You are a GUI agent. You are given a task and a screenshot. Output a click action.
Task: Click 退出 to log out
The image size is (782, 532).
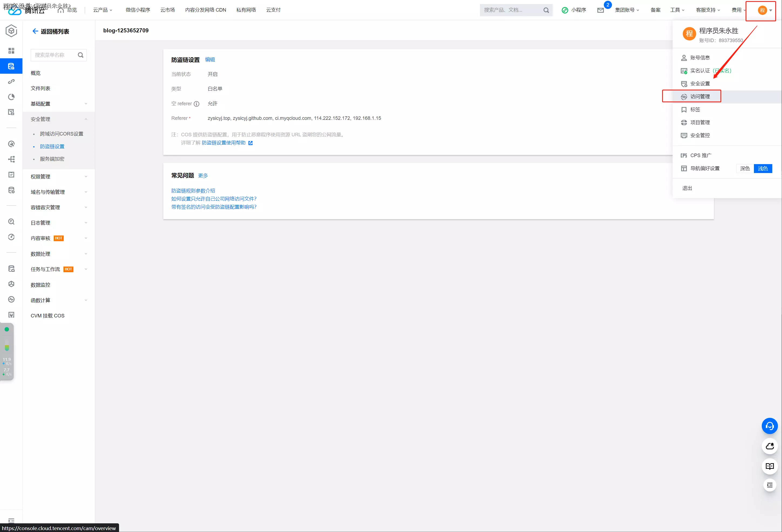687,188
